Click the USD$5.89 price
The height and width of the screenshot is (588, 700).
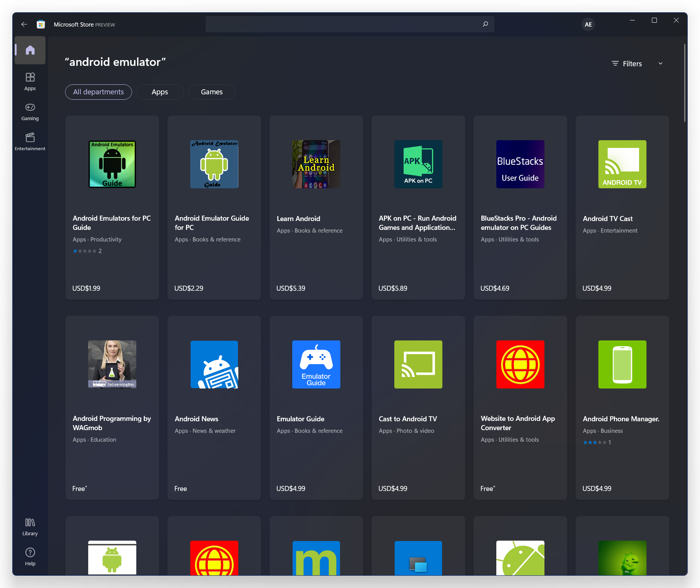click(x=393, y=288)
